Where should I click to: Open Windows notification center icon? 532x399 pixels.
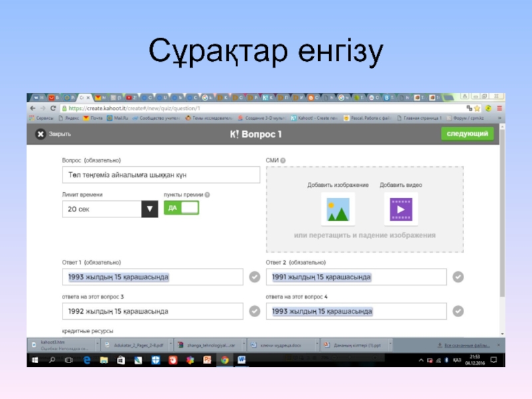pyautogui.click(x=493, y=360)
